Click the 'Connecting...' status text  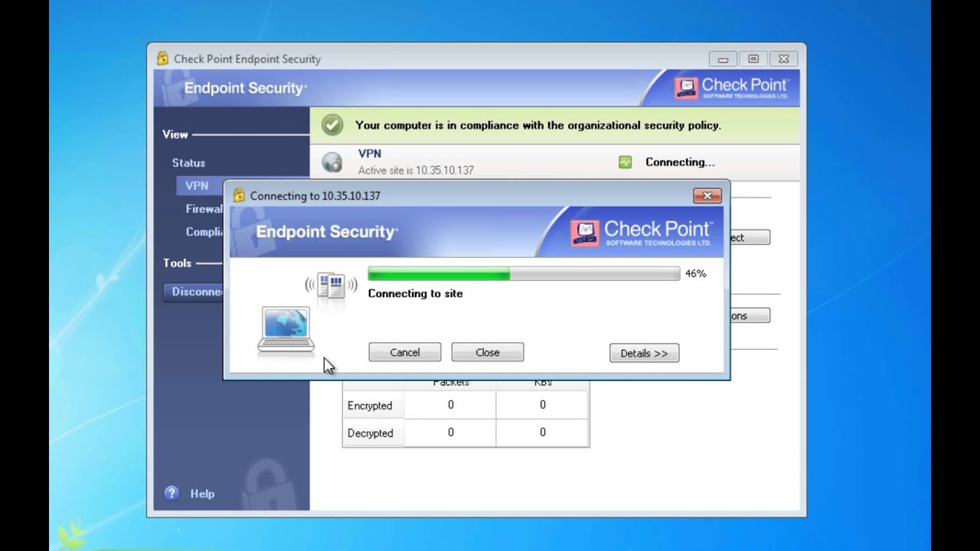coord(680,162)
